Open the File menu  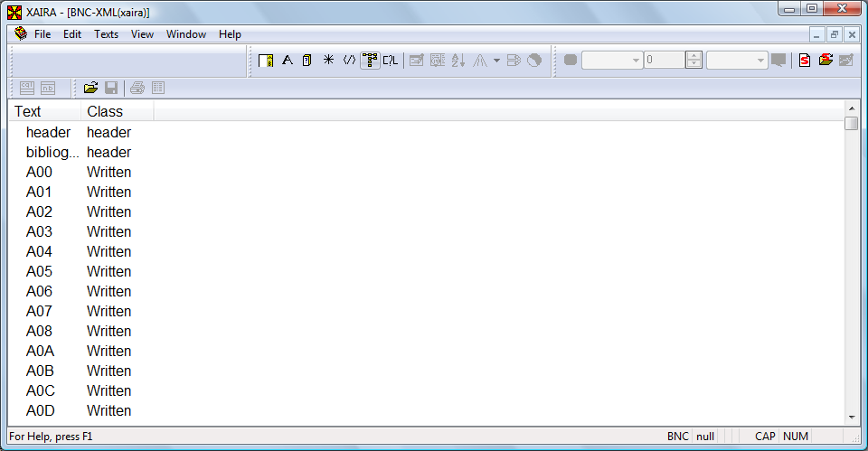pos(42,34)
